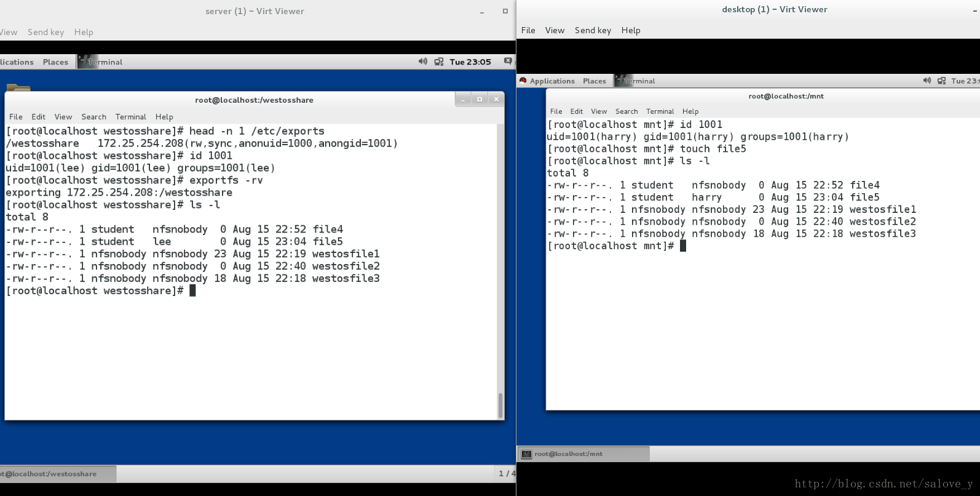
Task: Click the chat icon at server panel edge
Action: pyautogui.click(x=508, y=61)
